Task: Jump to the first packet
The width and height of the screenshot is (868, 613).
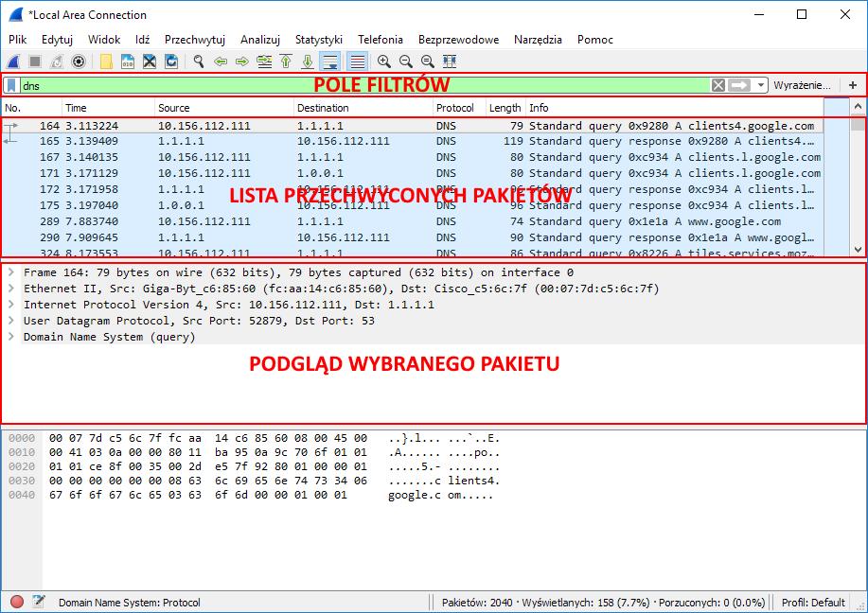Action: pos(286,61)
